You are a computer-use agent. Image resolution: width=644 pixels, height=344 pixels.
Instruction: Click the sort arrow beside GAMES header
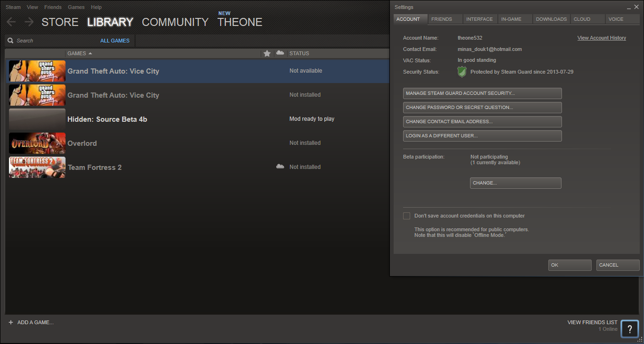point(90,53)
